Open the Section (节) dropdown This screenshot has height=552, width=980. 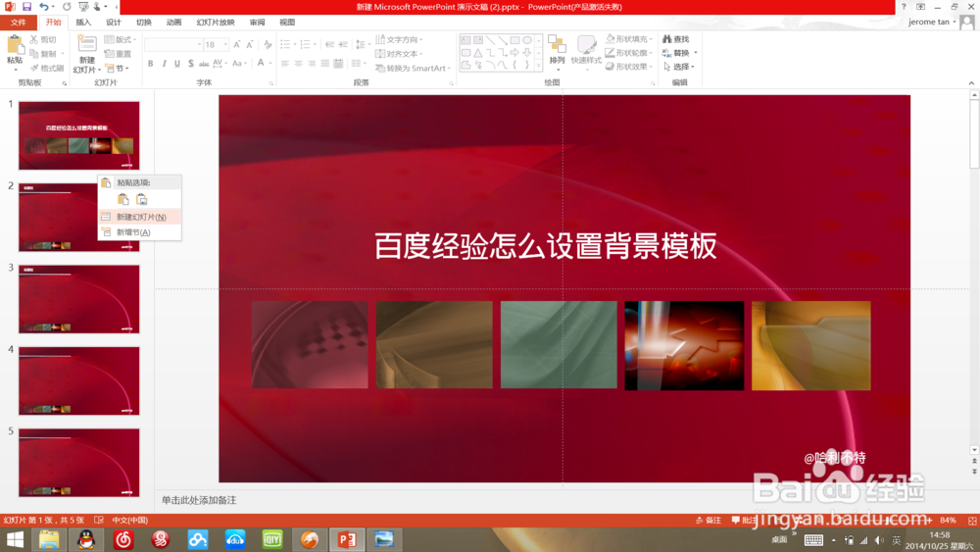[118, 68]
